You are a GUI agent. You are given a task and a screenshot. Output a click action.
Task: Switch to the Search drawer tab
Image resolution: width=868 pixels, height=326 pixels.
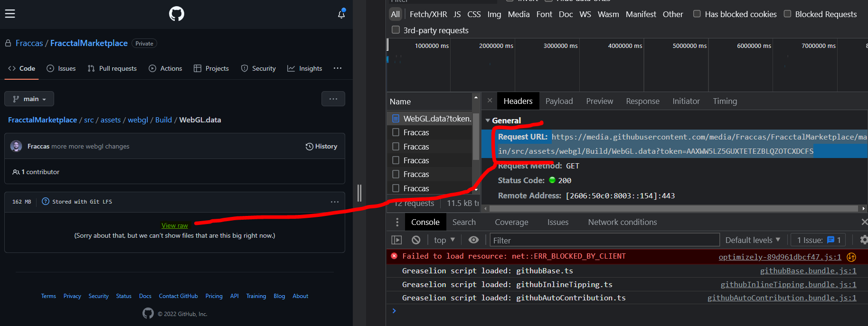pos(464,222)
